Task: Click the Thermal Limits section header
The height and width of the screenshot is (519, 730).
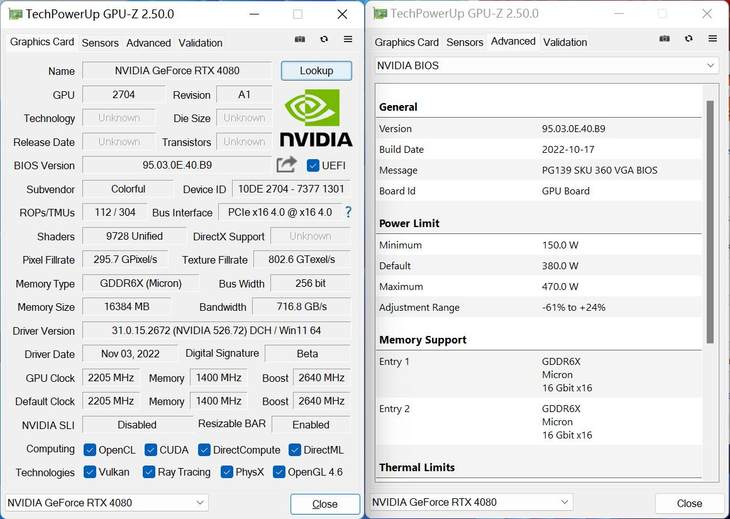Action: tap(417, 467)
